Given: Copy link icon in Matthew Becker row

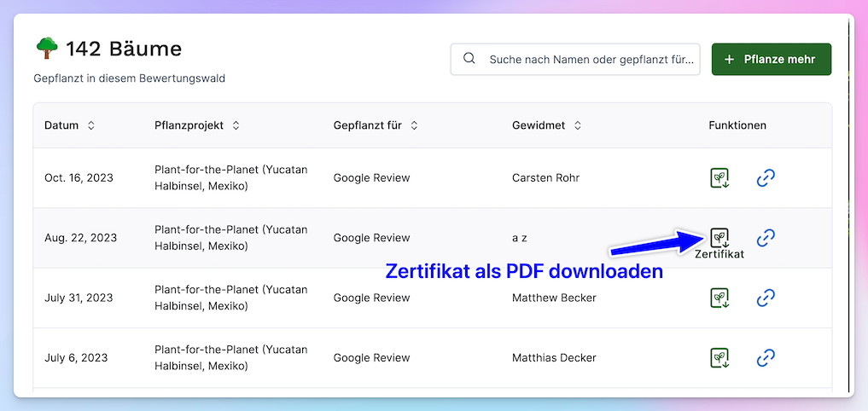Looking at the screenshot, I should point(766,298).
